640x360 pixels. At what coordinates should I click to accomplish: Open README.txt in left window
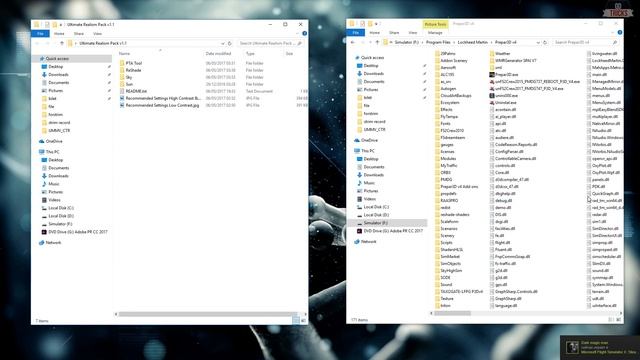coord(136,91)
